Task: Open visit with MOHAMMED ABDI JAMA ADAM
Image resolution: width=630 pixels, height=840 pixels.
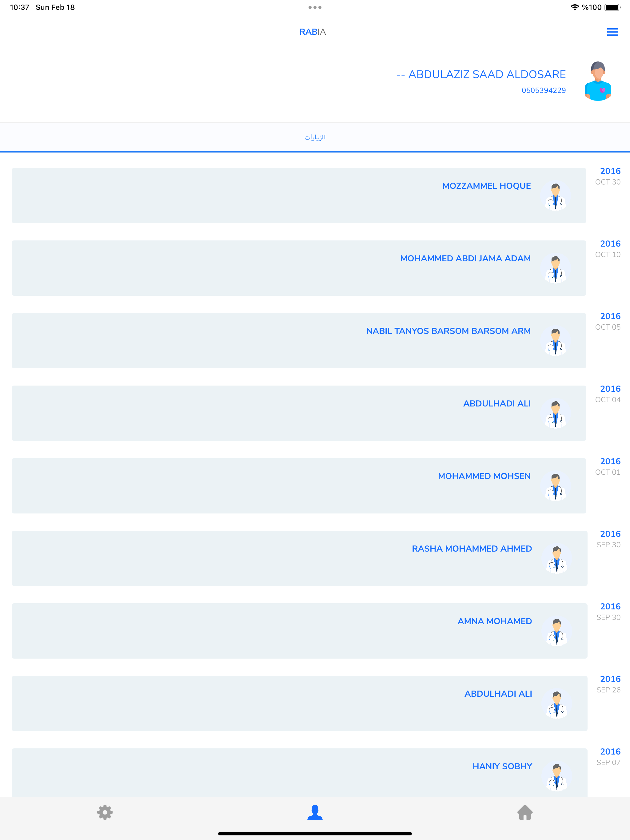Action: (299, 268)
